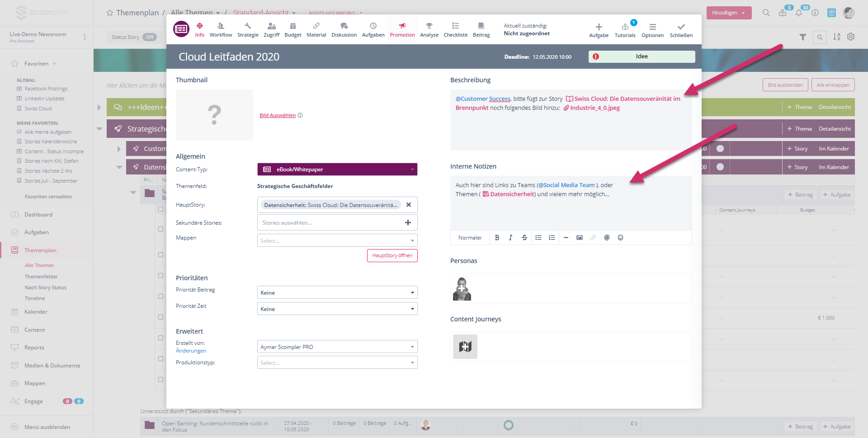Toggle the Status Story switch
Viewport: 868px width, 438px height.
[x=150, y=37]
